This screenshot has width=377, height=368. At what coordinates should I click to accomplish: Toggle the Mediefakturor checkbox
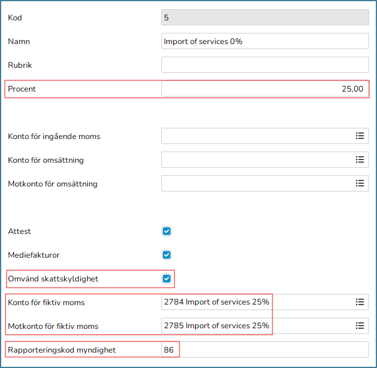pos(167,255)
